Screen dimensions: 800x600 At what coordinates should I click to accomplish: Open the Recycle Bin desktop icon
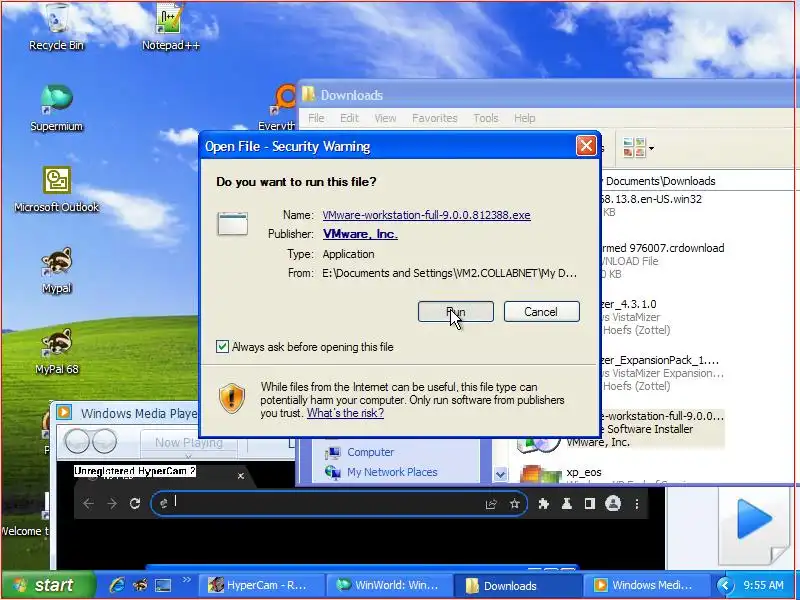click(57, 28)
